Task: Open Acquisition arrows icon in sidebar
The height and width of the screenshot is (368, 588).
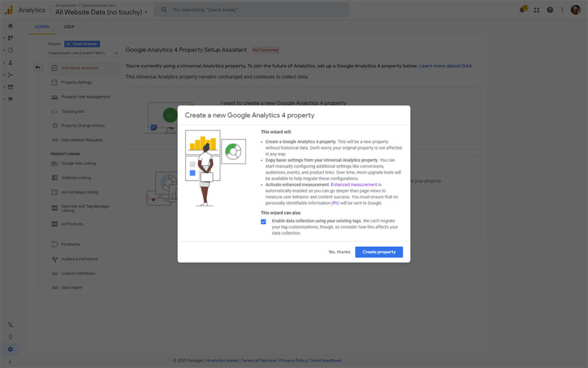Action: (x=10, y=75)
